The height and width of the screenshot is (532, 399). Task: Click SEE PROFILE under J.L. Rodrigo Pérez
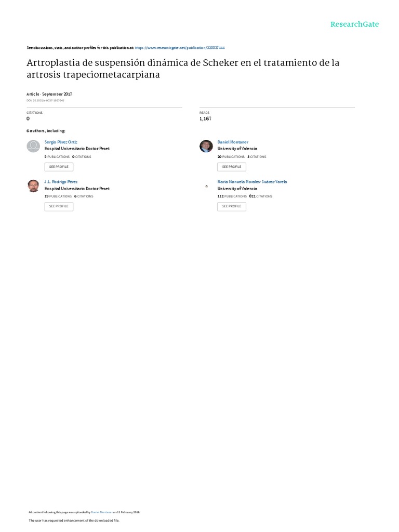(59, 206)
